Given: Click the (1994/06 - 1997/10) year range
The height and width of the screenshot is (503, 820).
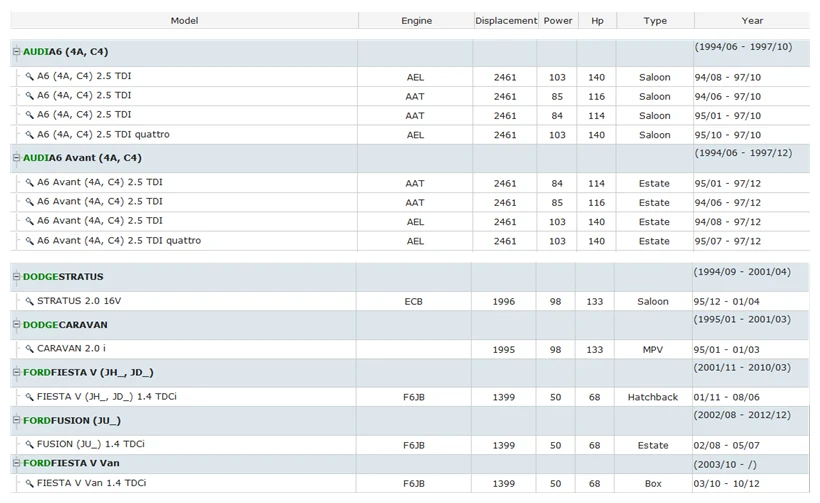Looking at the screenshot, I should 743,47.
